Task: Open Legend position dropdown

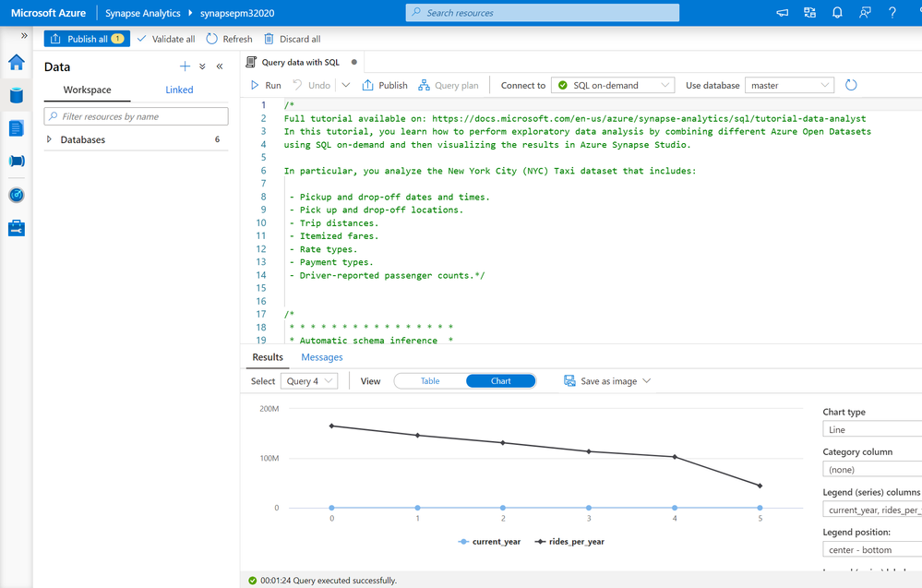Action: [x=872, y=550]
